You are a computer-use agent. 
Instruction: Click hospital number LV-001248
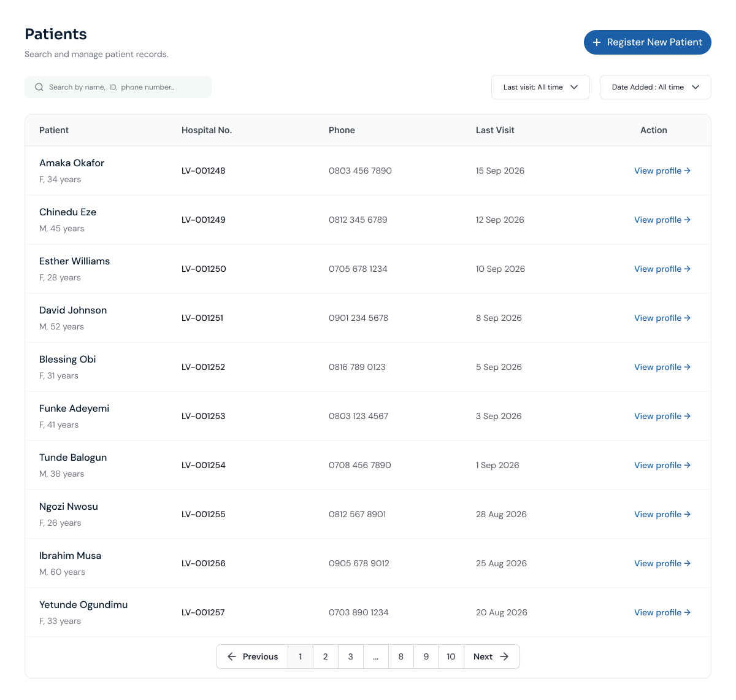[204, 171]
